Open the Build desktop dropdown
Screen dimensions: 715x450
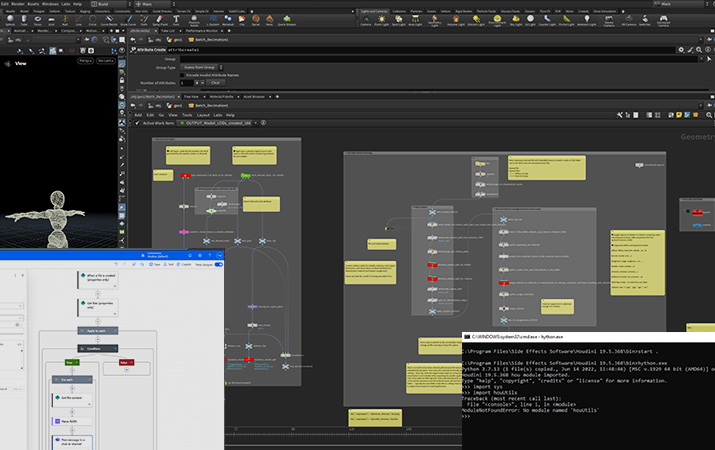(x=112, y=4)
